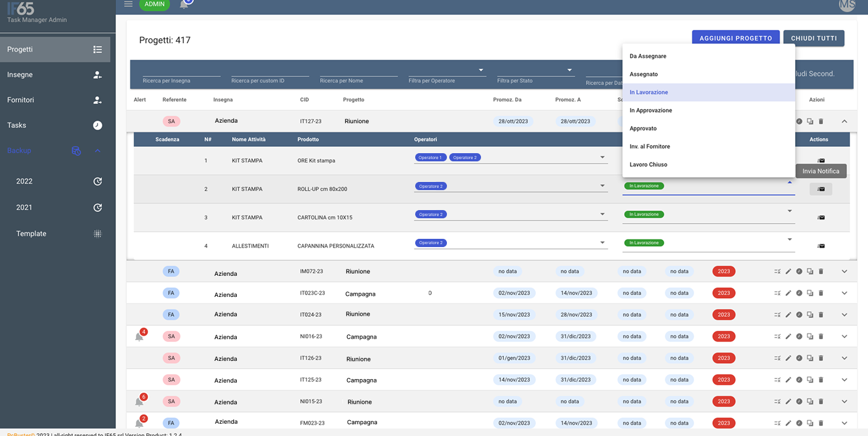The height and width of the screenshot is (436, 868).
Task: Choose In Approvazione from status list
Action: (x=708, y=110)
